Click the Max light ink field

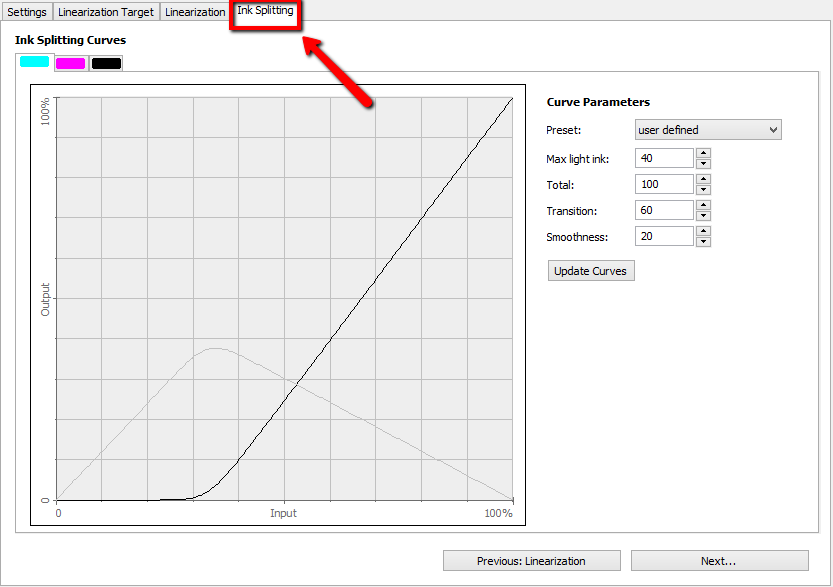(664, 158)
